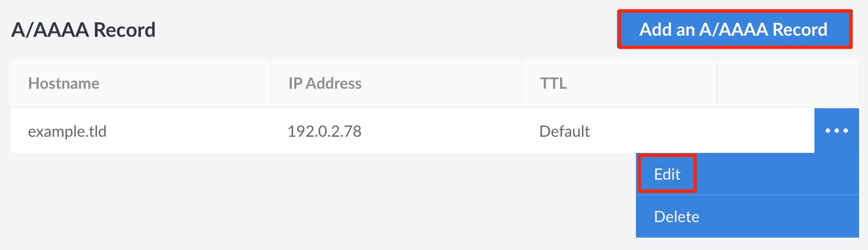Click the Default TTL value
Image resolution: width=868 pixels, height=250 pixels.
[565, 132]
